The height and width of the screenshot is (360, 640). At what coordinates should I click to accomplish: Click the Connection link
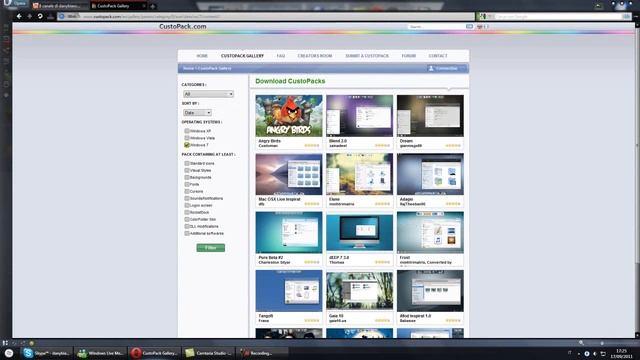pos(447,68)
